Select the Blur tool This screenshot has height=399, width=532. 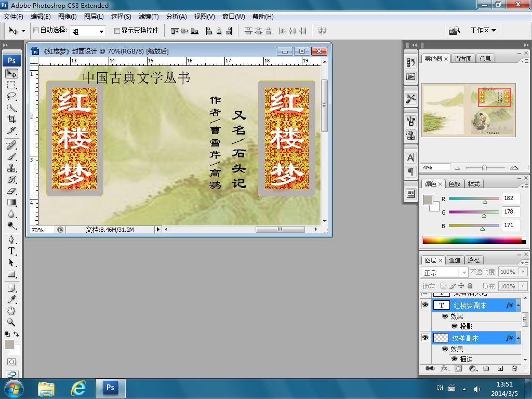coord(11,214)
